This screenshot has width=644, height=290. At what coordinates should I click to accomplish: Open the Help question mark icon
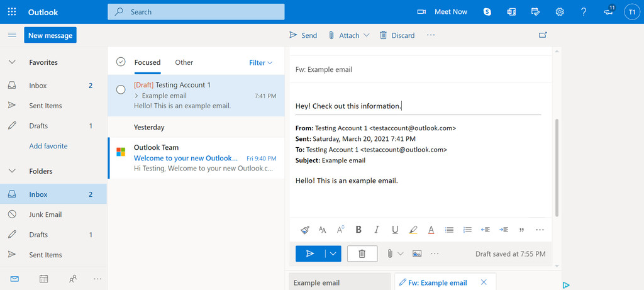pyautogui.click(x=584, y=12)
